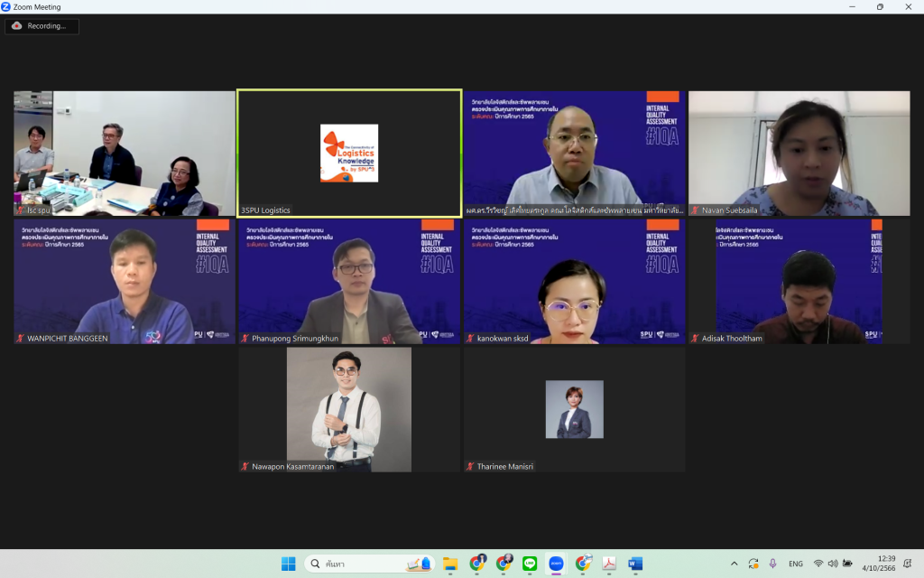924x578 pixels.
Task: Click the speaker volume tray icon
Action: pyautogui.click(x=833, y=564)
